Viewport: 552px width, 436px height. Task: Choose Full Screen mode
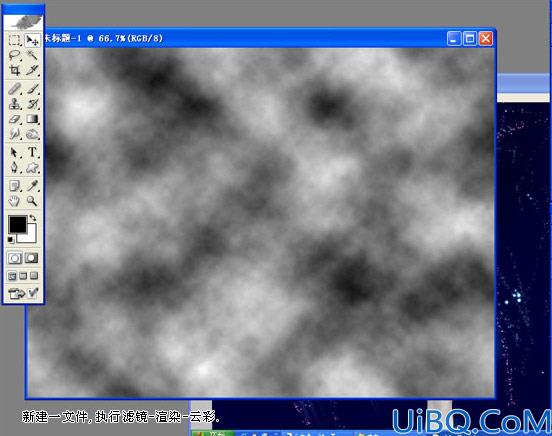click(x=34, y=276)
